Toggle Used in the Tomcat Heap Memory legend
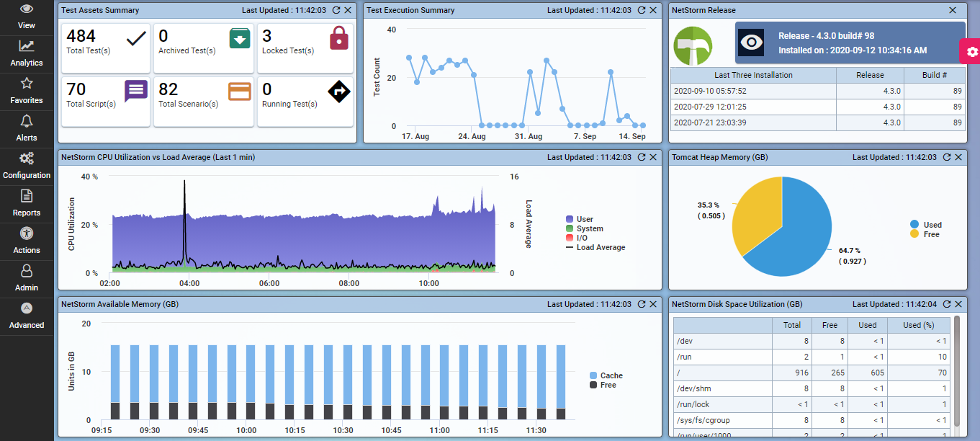 tap(926, 225)
